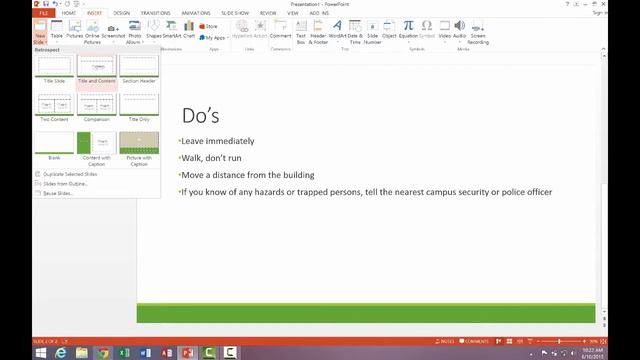Start a Screen Recording
Image resolution: width=640 pixels, height=360 pixels.
[478, 32]
